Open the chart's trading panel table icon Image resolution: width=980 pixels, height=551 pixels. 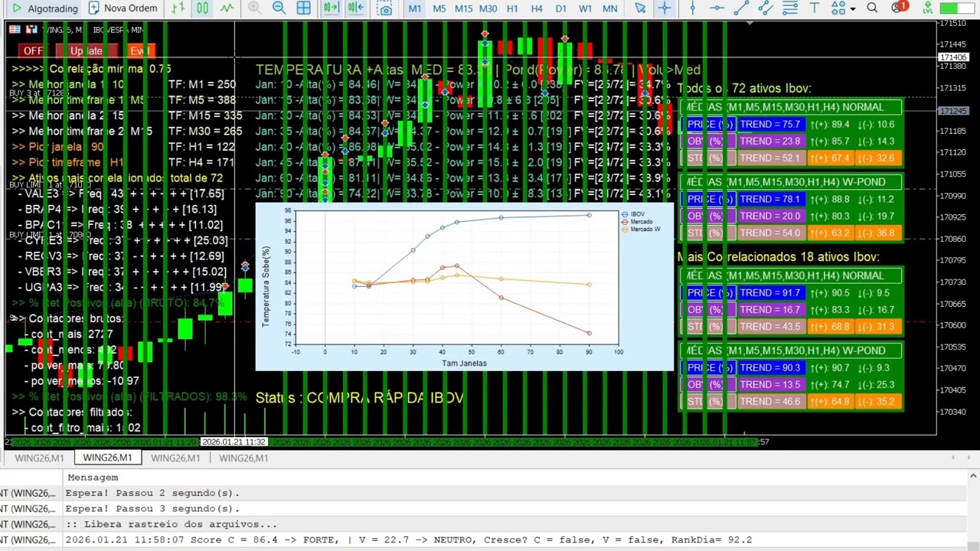[x=15, y=29]
